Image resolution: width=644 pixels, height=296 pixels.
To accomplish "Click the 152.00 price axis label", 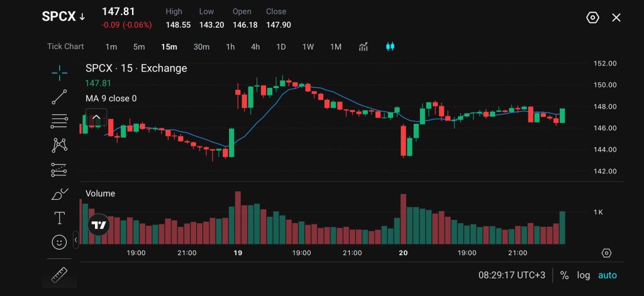I will tap(605, 63).
